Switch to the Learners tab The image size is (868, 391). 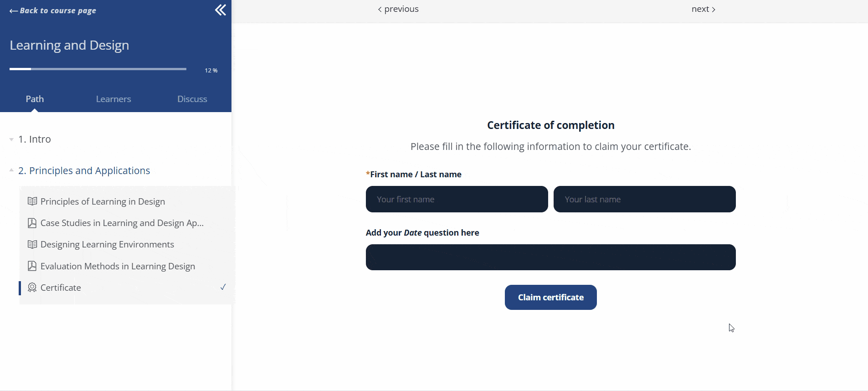click(x=113, y=99)
